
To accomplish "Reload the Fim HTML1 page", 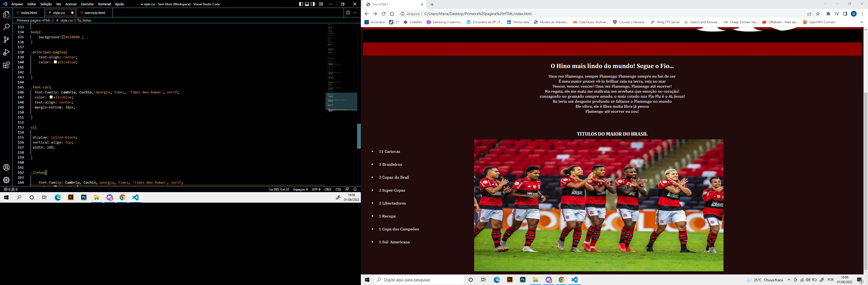I will click(384, 14).
